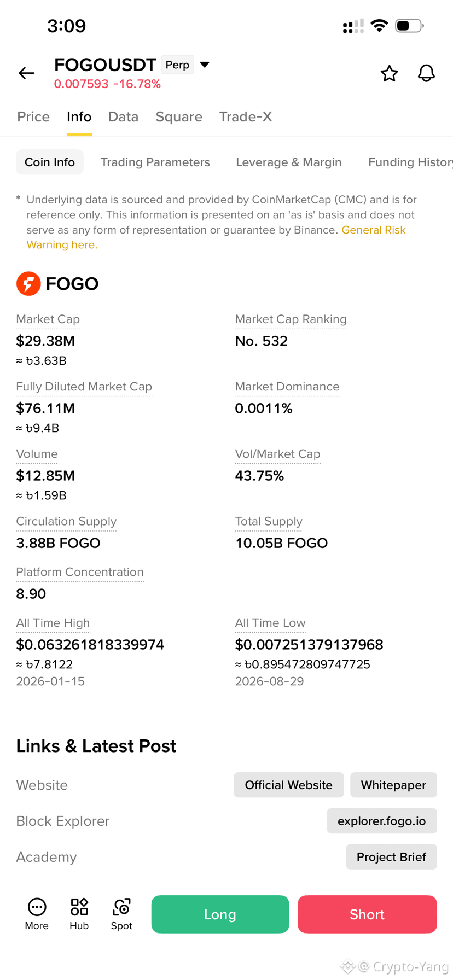Screen dimensions: 453x980
Task: Click the Short button
Action: (x=367, y=914)
